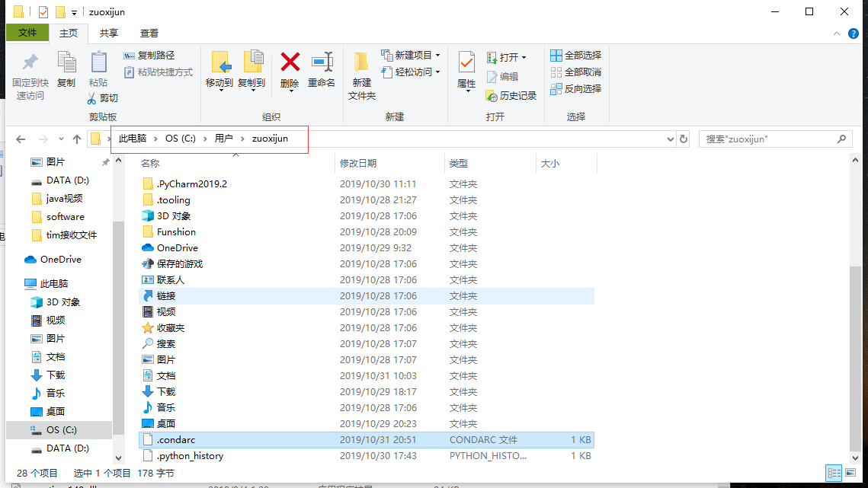
Task: Go back with the left arrow
Action: [21, 139]
